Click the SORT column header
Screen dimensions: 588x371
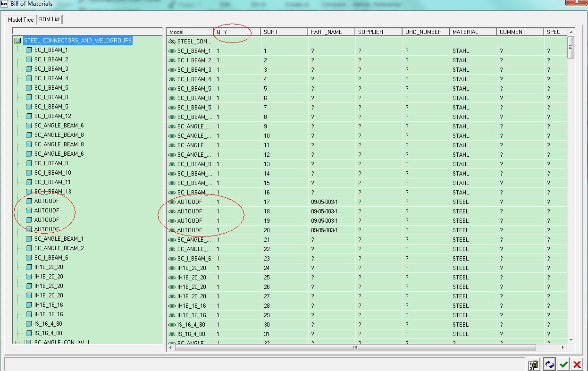(285, 32)
